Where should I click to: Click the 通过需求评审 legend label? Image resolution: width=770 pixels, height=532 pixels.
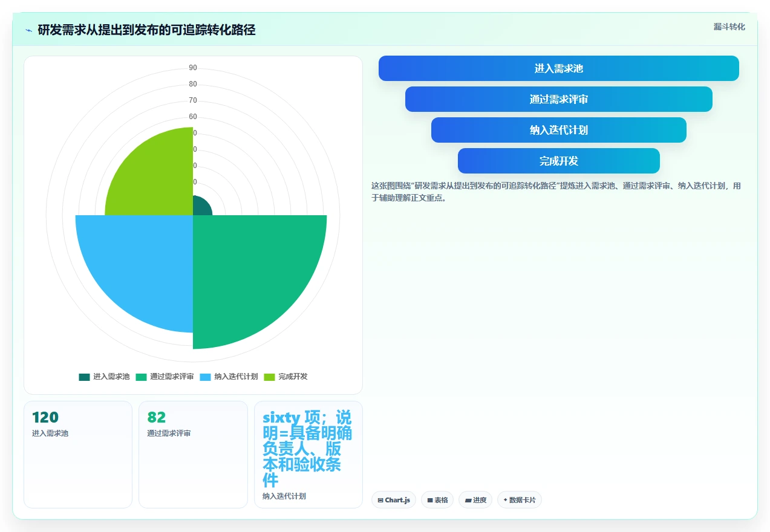tap(172, 377)
